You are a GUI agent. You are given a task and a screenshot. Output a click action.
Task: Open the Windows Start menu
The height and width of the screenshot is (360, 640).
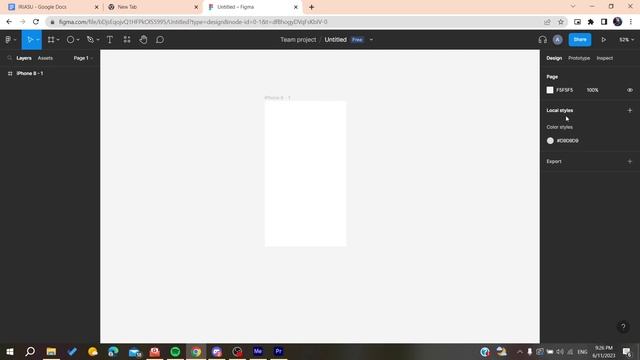pos(10,351)
